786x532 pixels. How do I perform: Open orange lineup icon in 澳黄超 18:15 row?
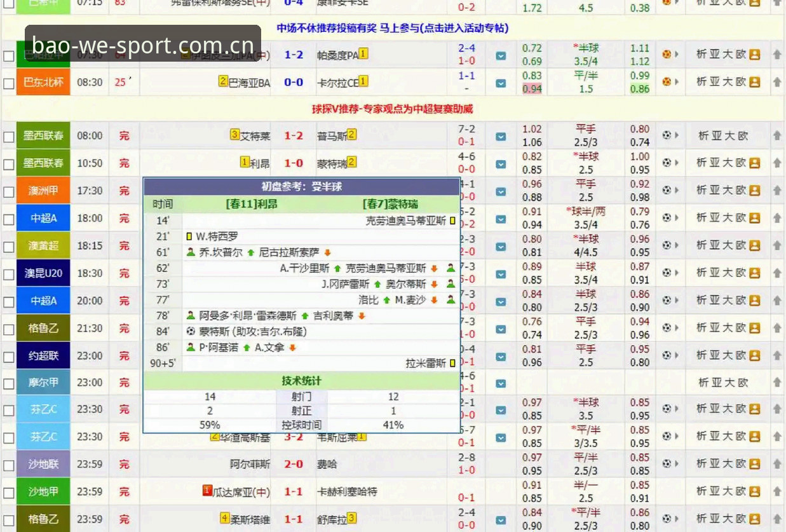(754, 245)
